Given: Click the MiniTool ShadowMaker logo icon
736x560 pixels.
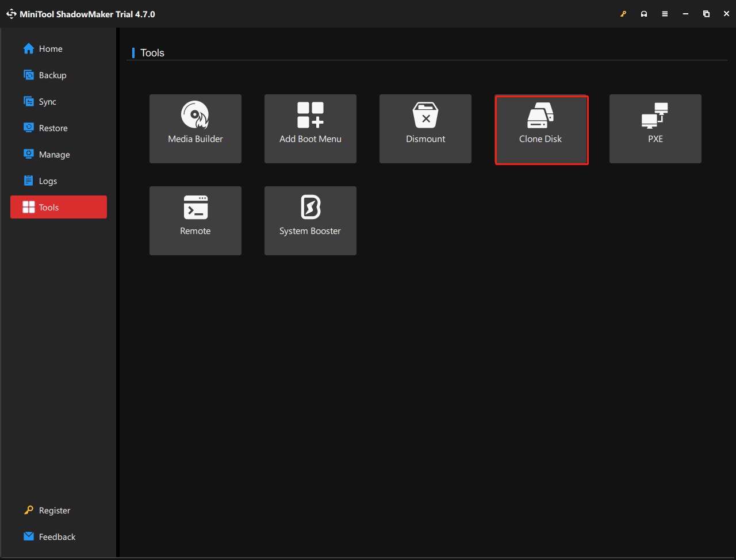Looking at the screenshot, I should click(x=11, y=14).
